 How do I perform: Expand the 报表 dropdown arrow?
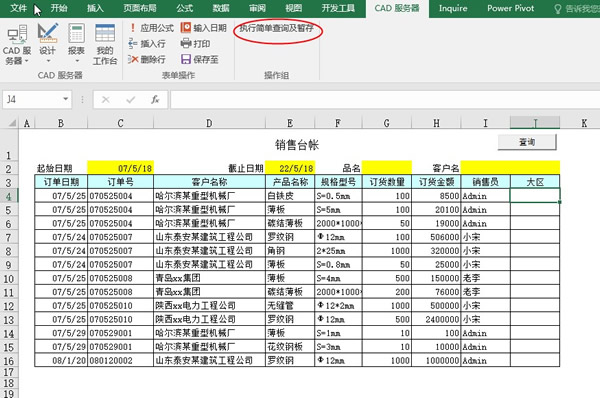77,61
